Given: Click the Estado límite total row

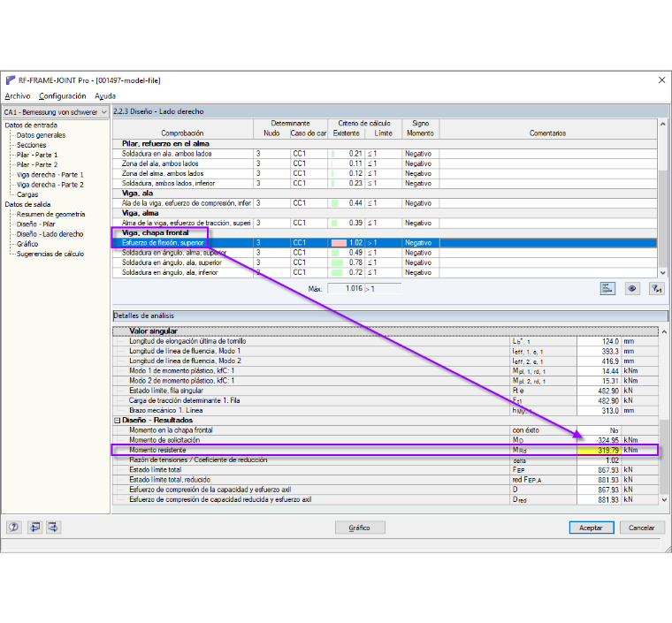Looking at the screenshot, I should coord(386,470).
